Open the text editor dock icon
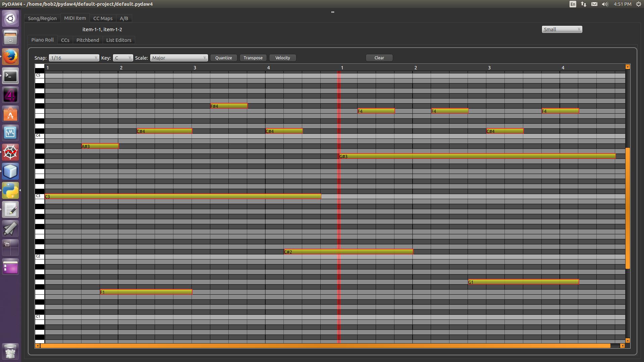Screen dimensions: 644x362 pos(10,210)
